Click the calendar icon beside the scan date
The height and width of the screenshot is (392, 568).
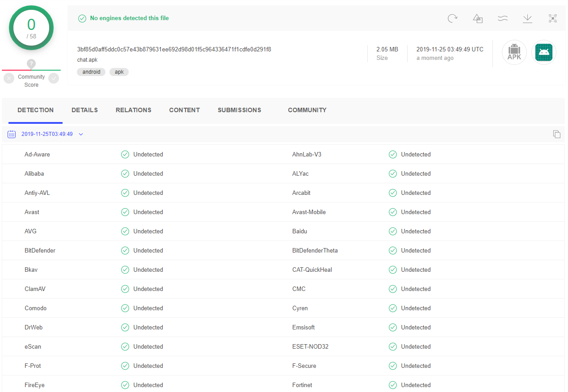(x=12, y=134)
